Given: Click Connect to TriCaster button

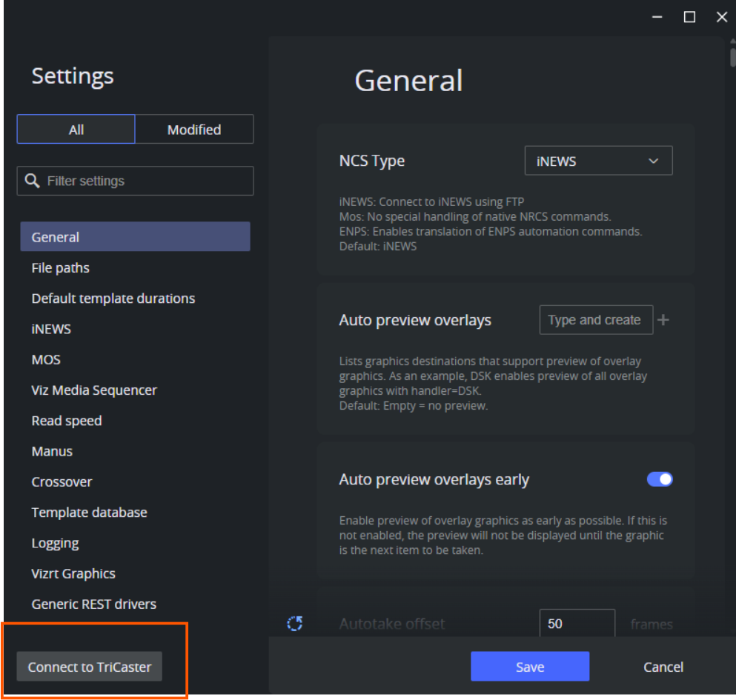Looking at the screenshot, I should click(90, 667).
